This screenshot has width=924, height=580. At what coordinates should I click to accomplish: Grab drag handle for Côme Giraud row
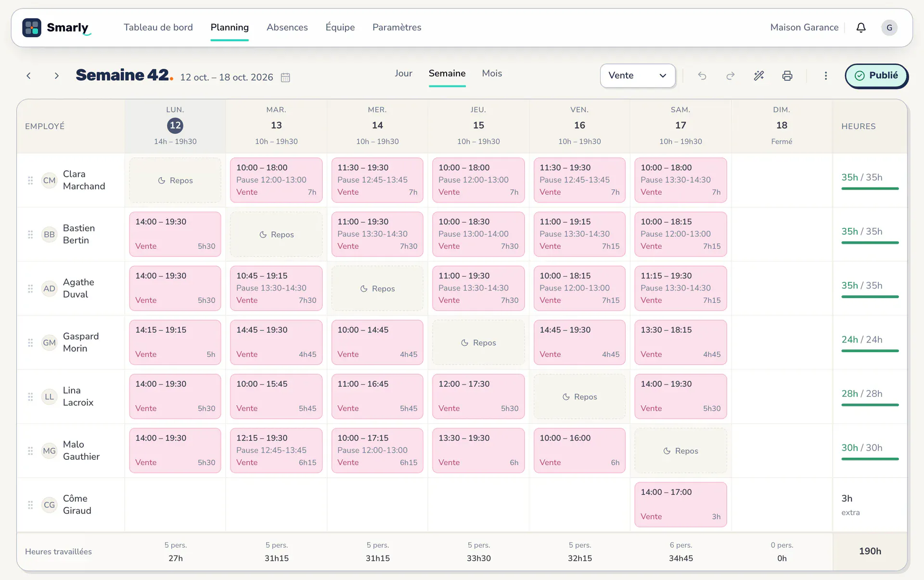[30, 504]
